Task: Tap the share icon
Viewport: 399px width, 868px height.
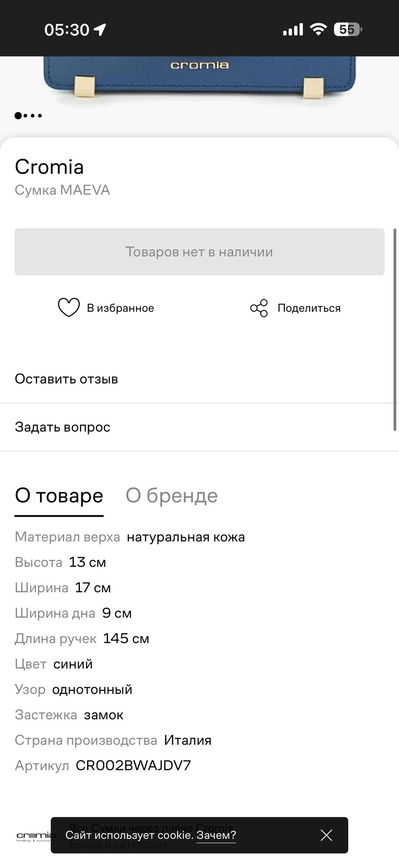Action: point(259,308)
